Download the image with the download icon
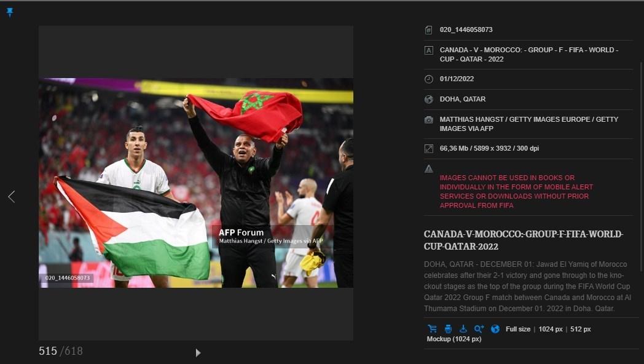Image resolution: width=644 pixels, height=364 pixels. click(463, 329)
